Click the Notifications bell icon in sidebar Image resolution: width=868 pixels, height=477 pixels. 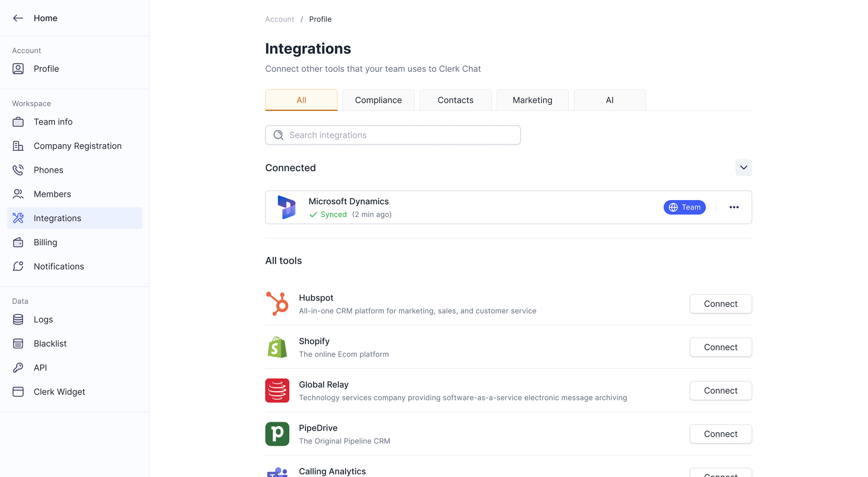click(x=18, y=266)
